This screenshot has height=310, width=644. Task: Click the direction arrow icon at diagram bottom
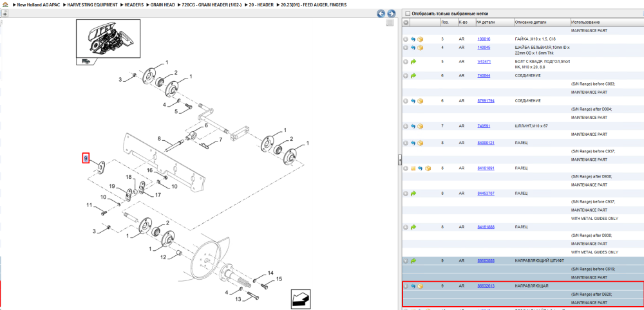pos(300,299)
